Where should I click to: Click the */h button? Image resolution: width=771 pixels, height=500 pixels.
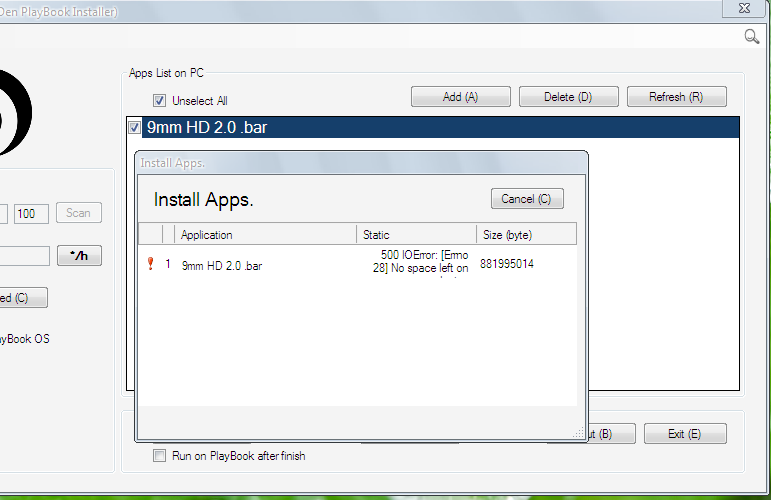79,256
